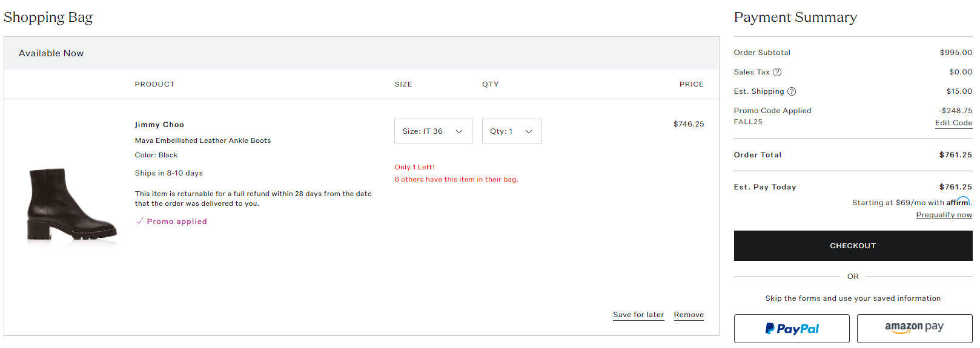Screen dimensions: 980x348
Task: Click Save for later link
Action: click(x=638, y=315)
